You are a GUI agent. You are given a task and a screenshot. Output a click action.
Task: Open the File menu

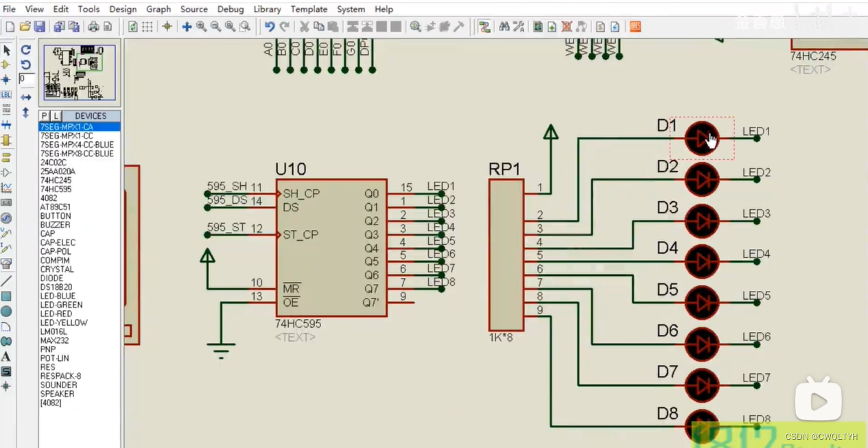click(9, 9)
